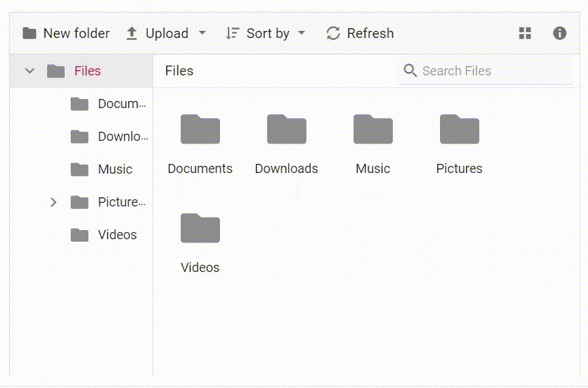Click the search magnifier icon
This screenshot has width=588, height=388.
coord(411,70)
